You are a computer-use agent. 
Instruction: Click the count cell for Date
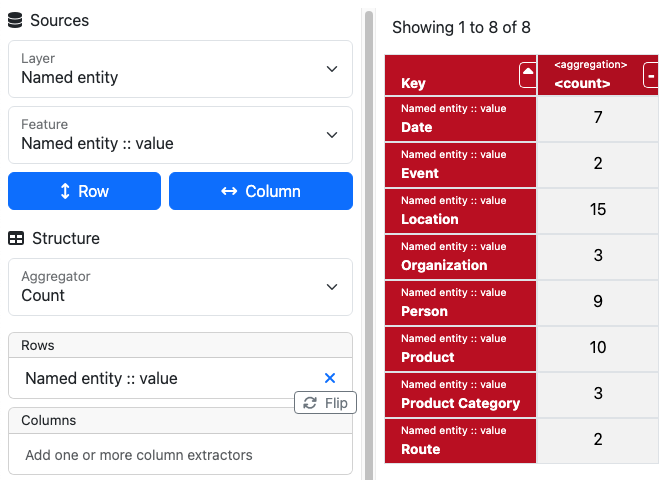point(598,118)
